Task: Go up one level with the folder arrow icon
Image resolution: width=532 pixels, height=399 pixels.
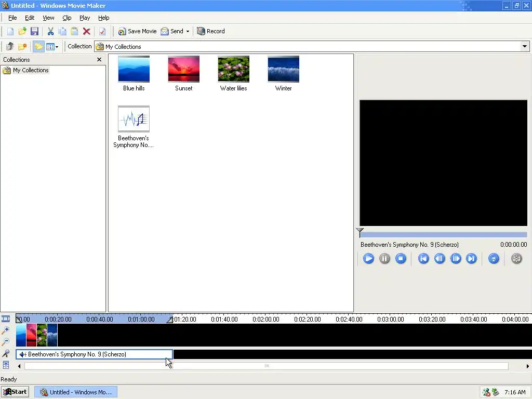Action: point(10,46)
